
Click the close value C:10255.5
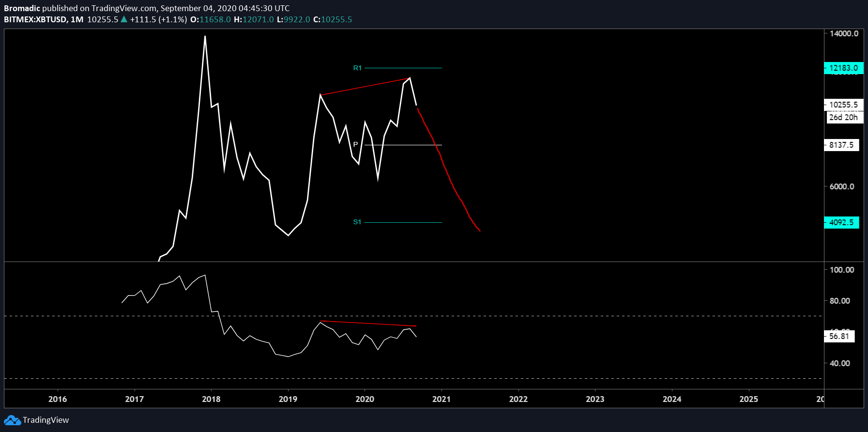click(333, 19)
